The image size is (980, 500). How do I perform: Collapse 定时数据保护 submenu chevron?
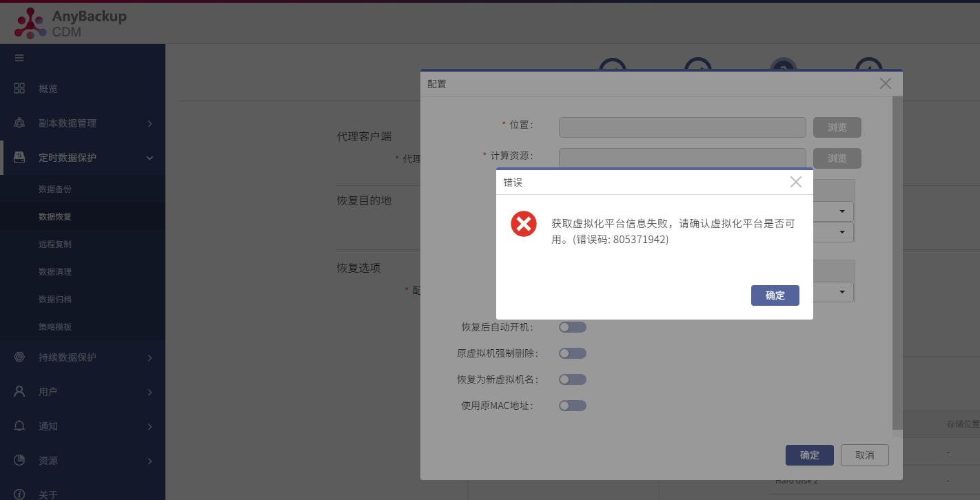150,158
